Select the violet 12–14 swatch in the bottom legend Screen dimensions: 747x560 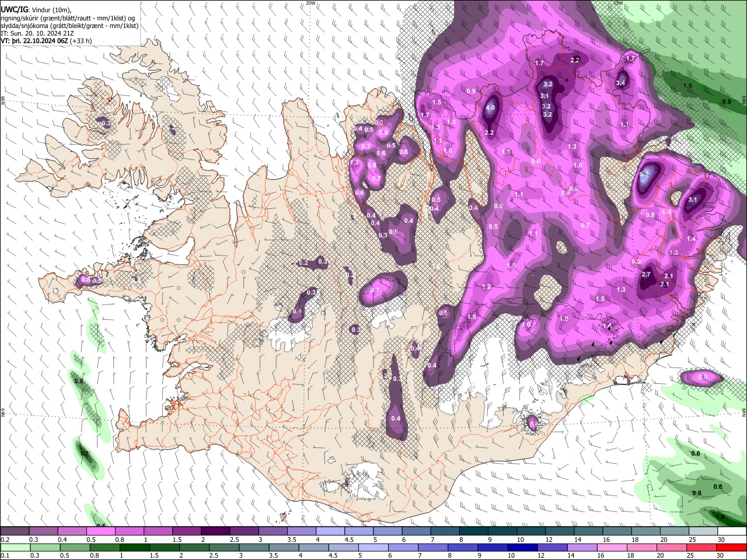(x=551, y=547)
